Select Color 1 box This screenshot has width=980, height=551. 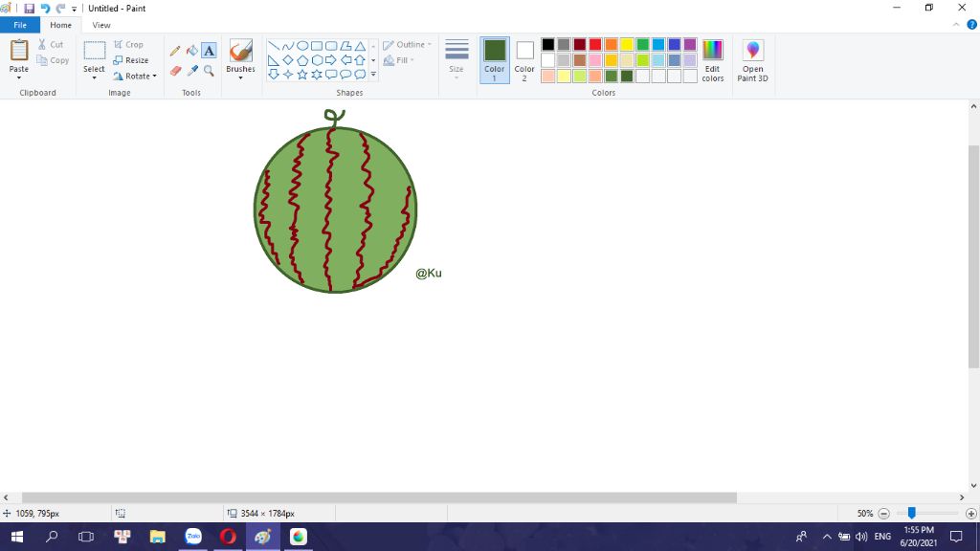pos(495,60)
